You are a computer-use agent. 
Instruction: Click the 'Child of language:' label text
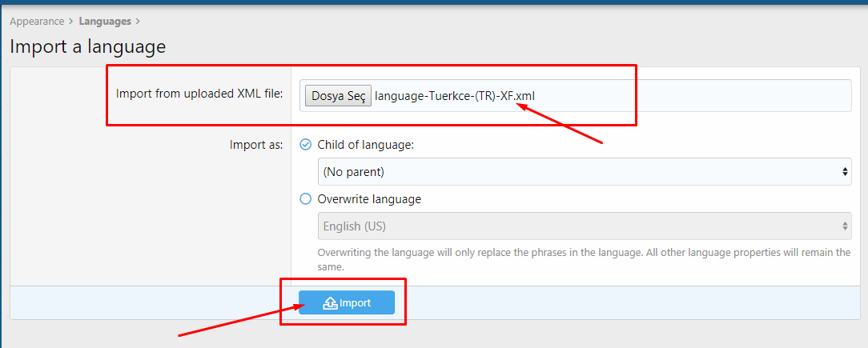click(365, 145)
